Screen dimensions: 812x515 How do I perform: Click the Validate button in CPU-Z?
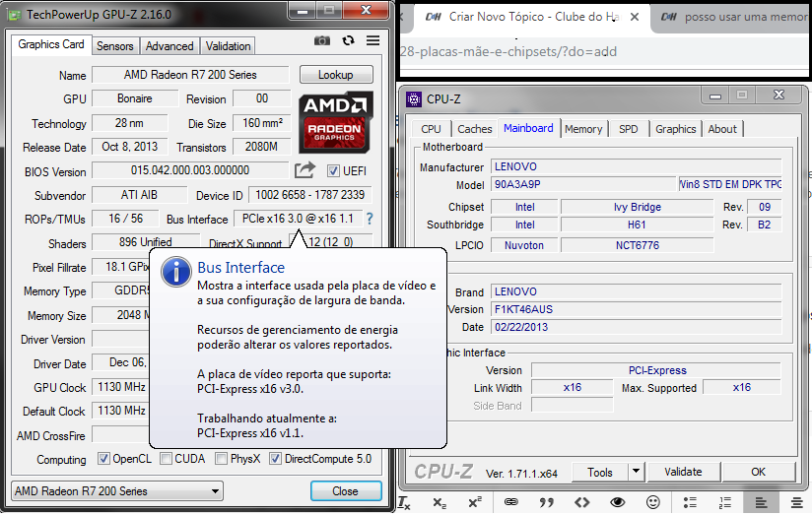pos(683,472)
